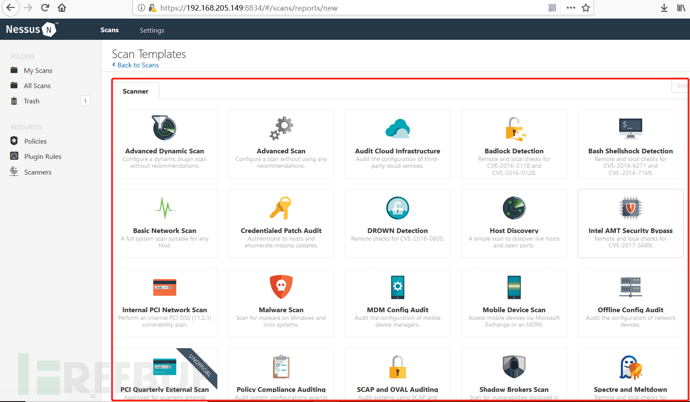Image resolution: width=690 pixels, height=402 pixels.
Task: Click the My Scans folder icon
Action: tap(14, 70)
